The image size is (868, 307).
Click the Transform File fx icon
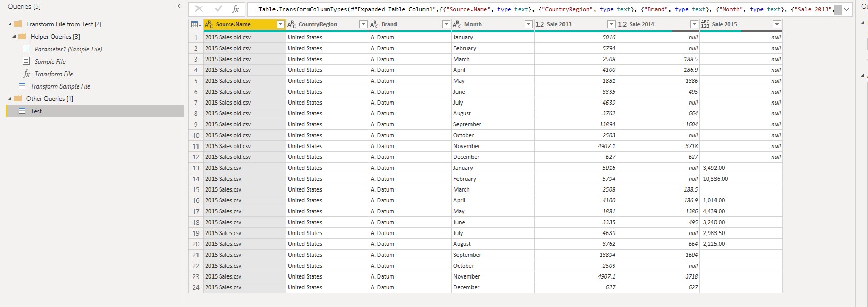27,74
